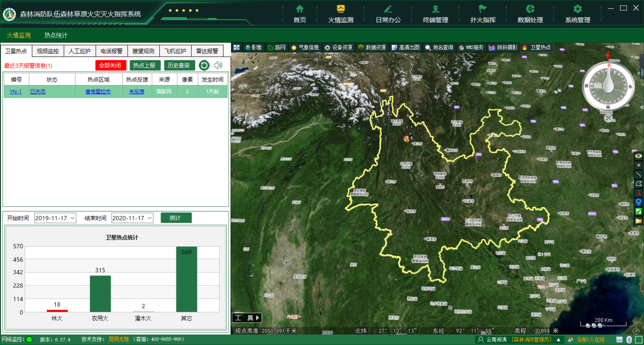Click the fire hotspot marker on the map
644x345 pixels.
click(x=407, y=138)
